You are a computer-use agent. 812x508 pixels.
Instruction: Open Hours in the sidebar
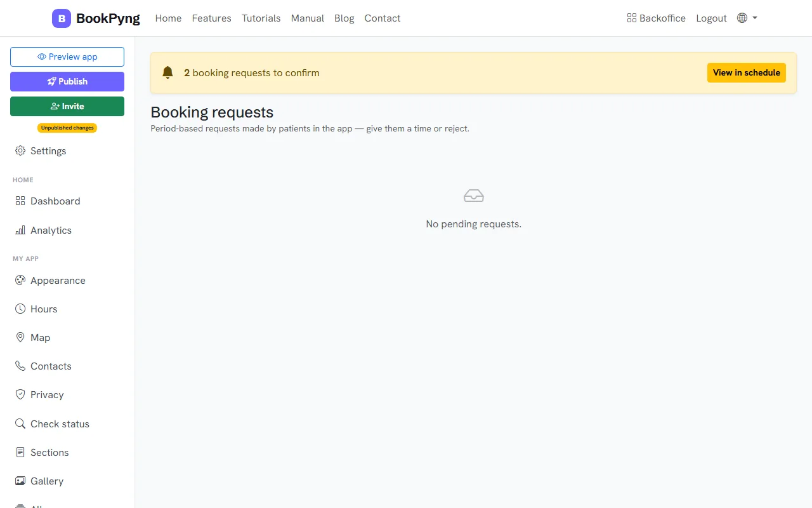click(67, 309)
